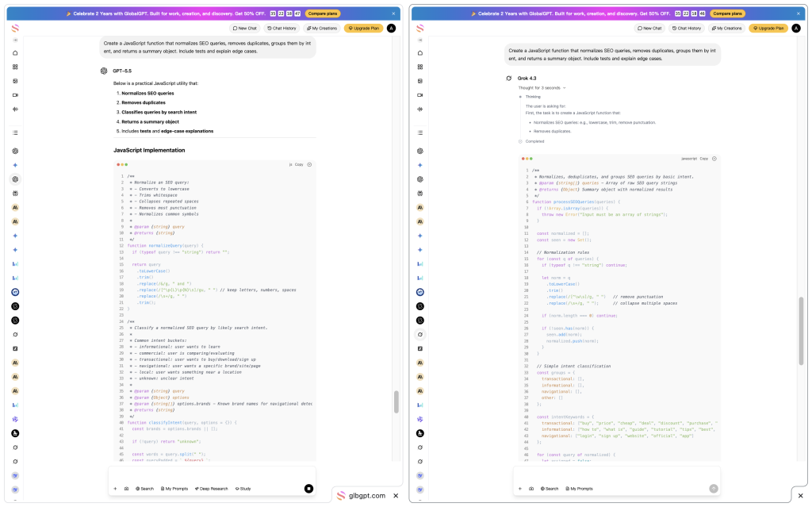Open video camera icon in left window sidebar
Viewport: 812px width, 507px height.
click(15, 95)
